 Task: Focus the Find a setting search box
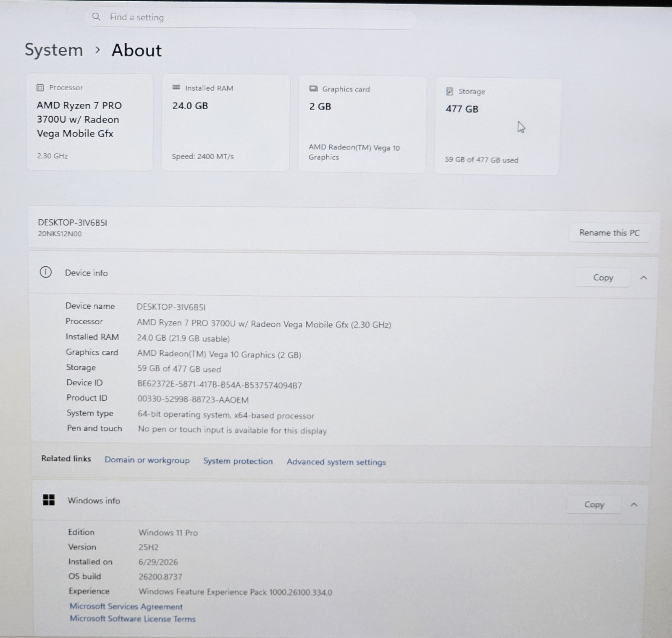251,17
